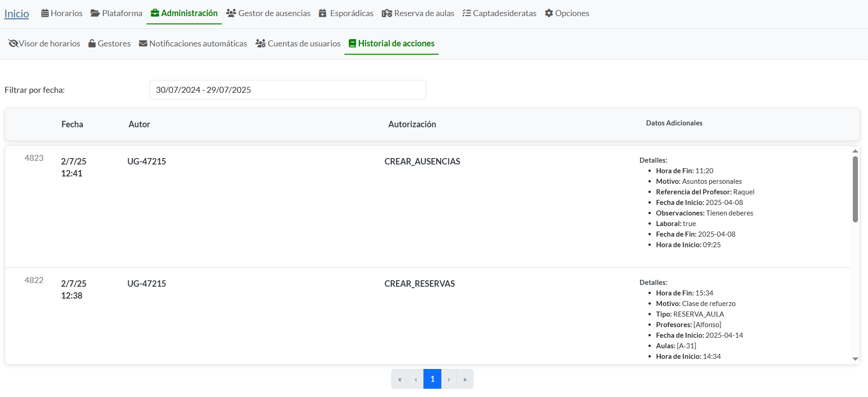This screenshot has width=868, height=397.
Task: Click the calendar-plus icon beside Esporádicas
Action: 323,13
